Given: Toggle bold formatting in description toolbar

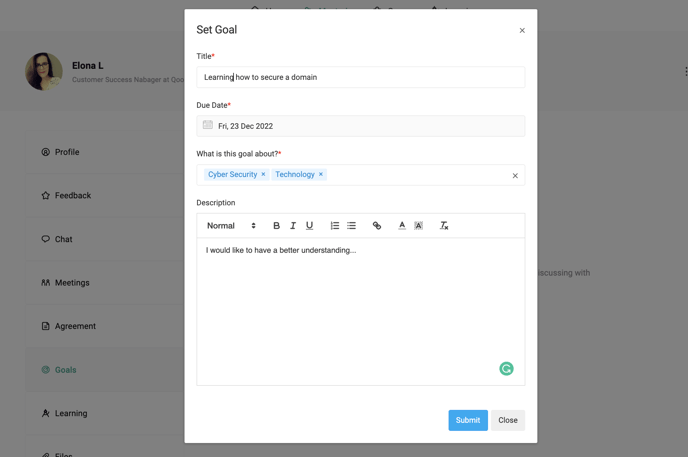Looking at the screenshot, I should click(x=277, y=226).
